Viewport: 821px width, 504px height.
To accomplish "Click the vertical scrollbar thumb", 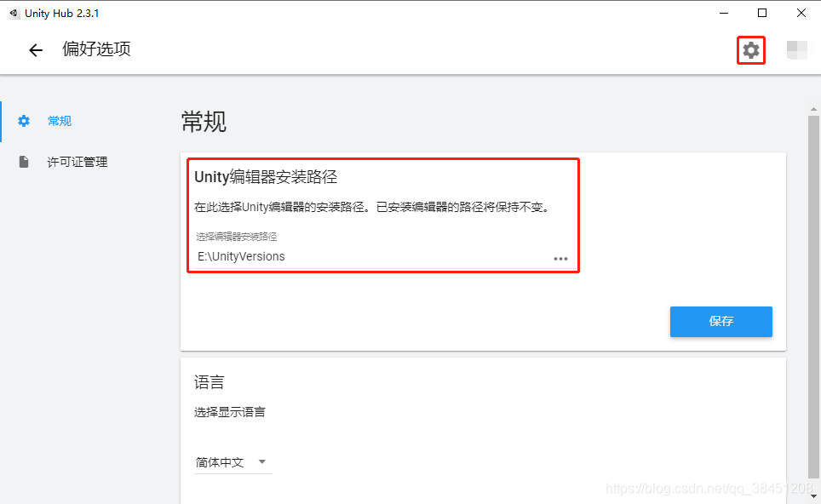I will tap(813, 298).
